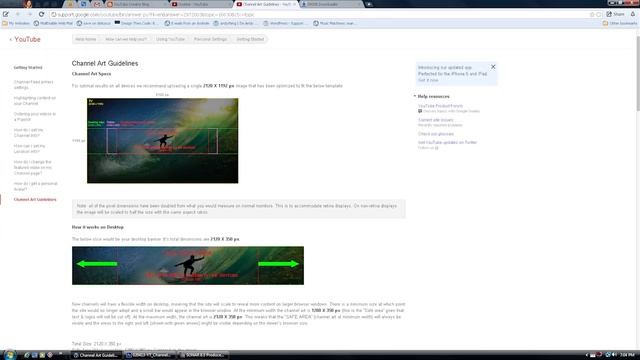This screenshot has height=360, width=640.
Task: Click the Get it now link in promo
Action: click(428, 80)
